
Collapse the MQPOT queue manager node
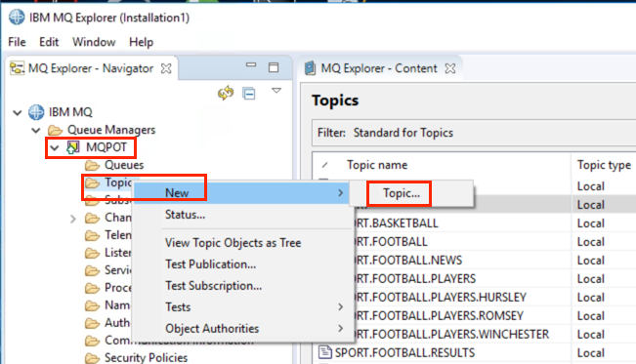(55, 148)
